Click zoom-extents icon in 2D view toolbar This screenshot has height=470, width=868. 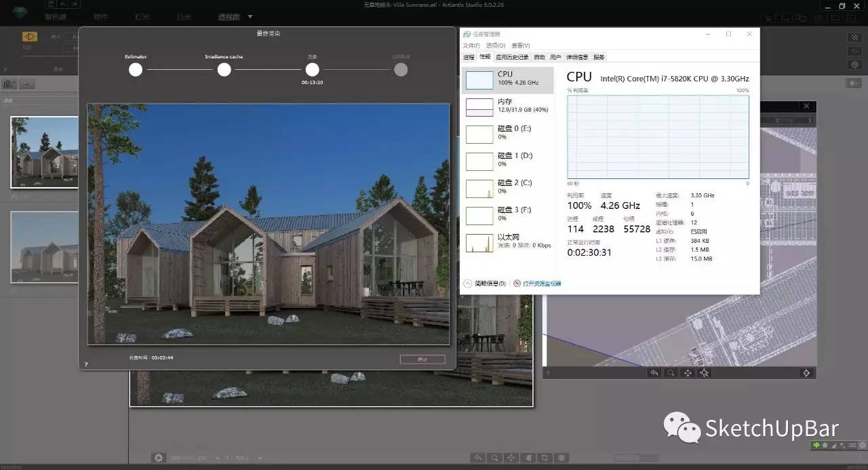click(x=705, y=373)
